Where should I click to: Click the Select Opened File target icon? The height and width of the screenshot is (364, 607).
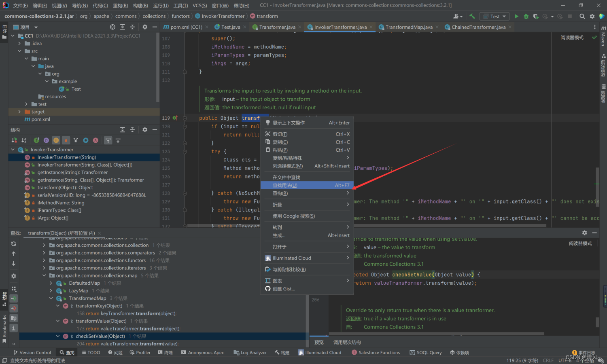112,27
